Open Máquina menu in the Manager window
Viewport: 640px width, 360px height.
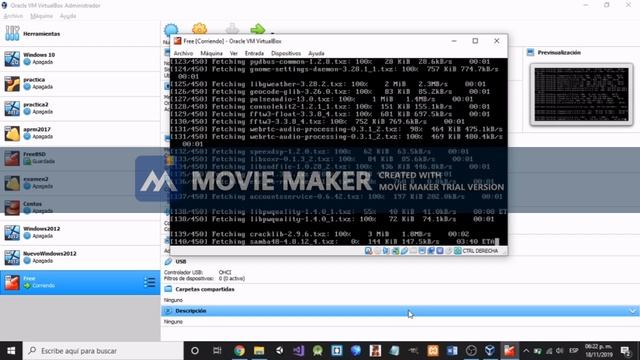pos(42,16)
